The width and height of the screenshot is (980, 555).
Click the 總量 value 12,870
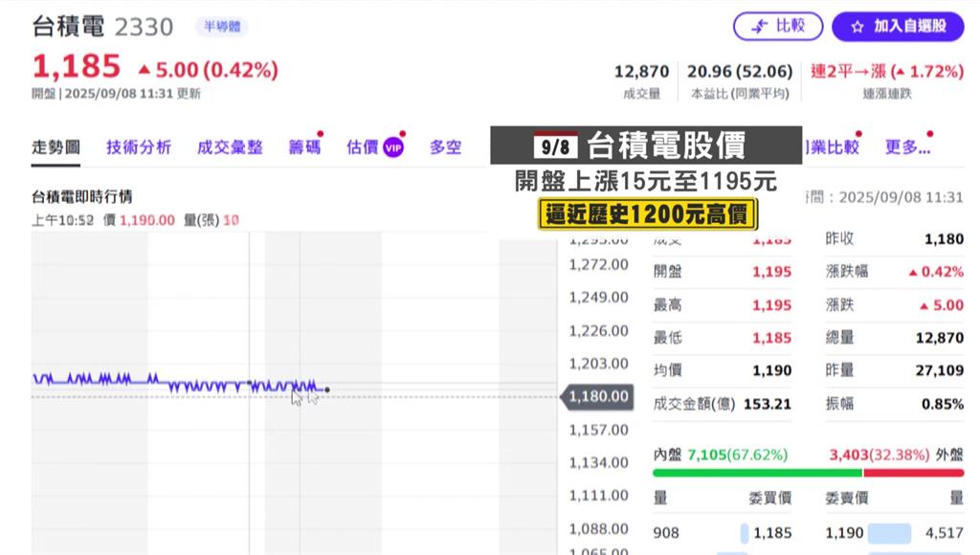click(940, 338)
